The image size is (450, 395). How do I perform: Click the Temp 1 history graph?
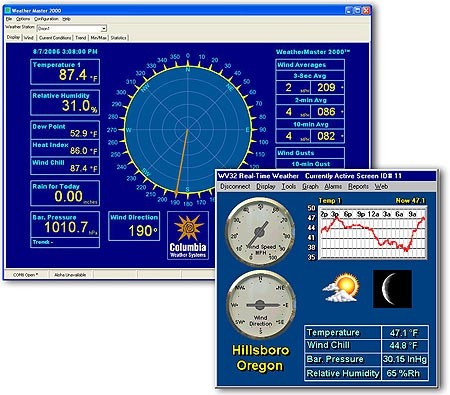pyautogui.click(x=372, y=233)
